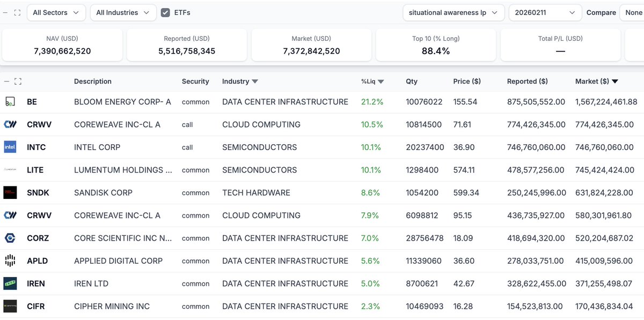This screenshot has width=644, height=320.
Task: Click the BE ticker symbol
Action: point(32,102)
